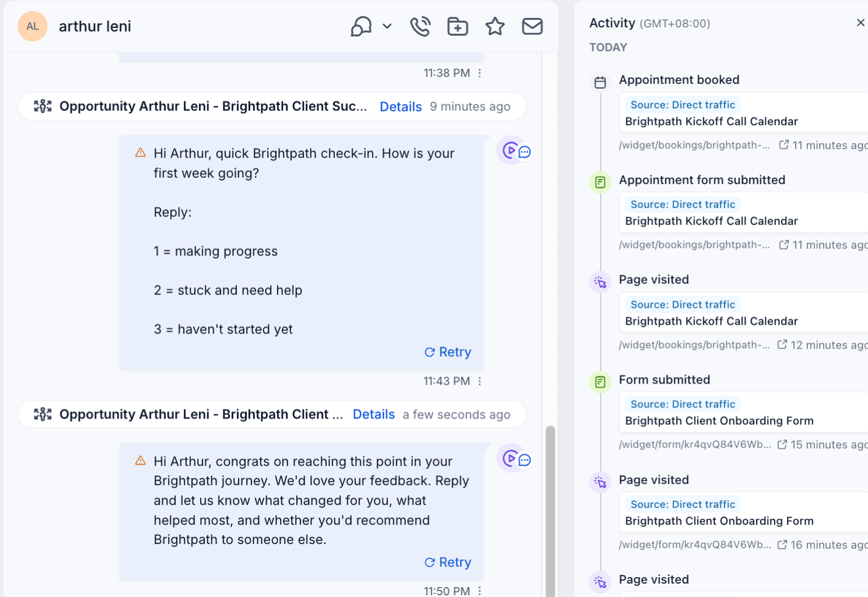
Task: Select Brightpath Kickoff Call Calendar under Appointment booked
Action: [x=711, y=121]
